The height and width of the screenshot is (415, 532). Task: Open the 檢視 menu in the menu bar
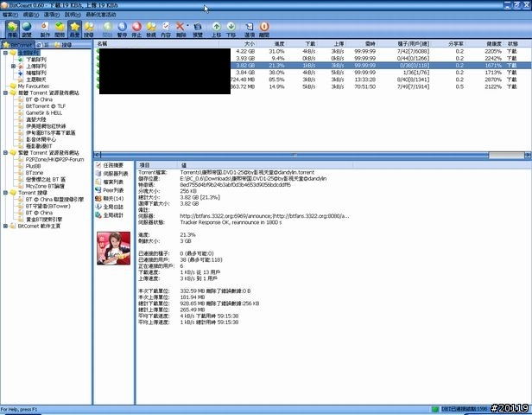click(30, 15)
